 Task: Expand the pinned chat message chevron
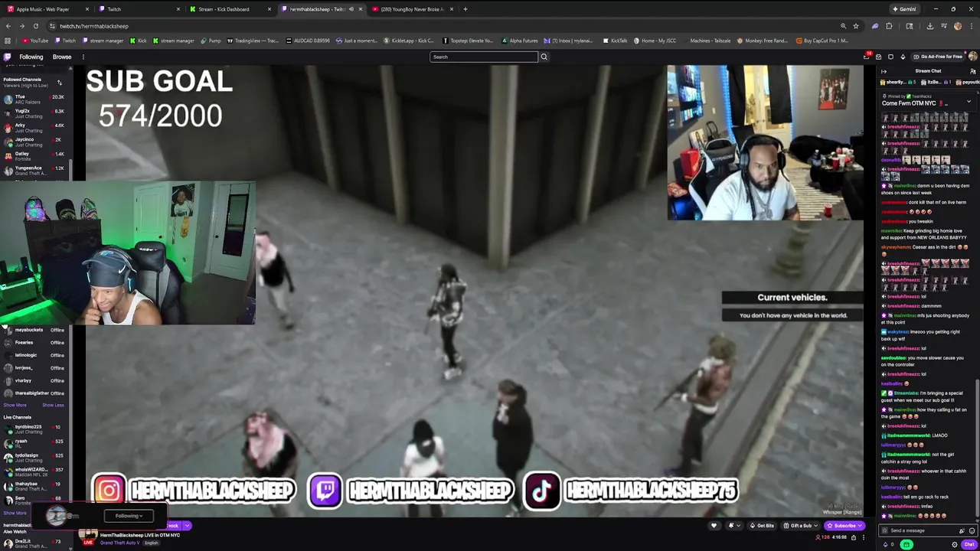[968, 102]
